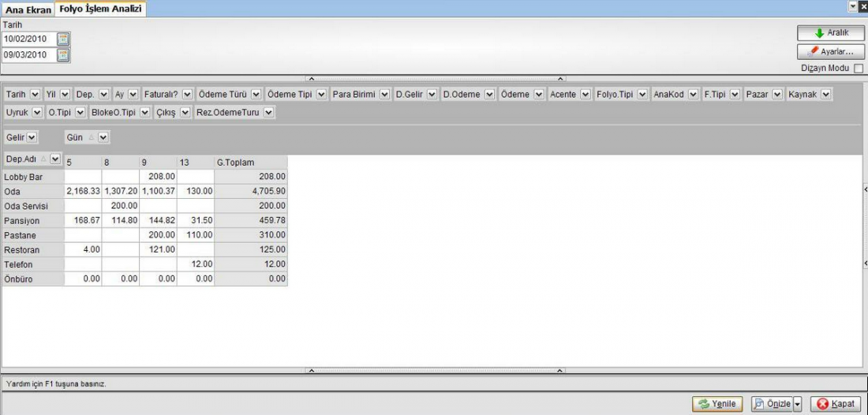The width and height of the screenshot is (868, 415).
Task: Open the calendar picker for the 09/03/2010 date
Action: pos(64,55)
